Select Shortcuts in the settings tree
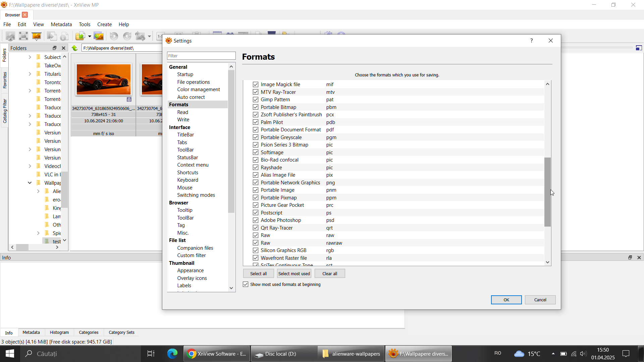Viewport: 644px width, 362px height. (x=187, y=173)
